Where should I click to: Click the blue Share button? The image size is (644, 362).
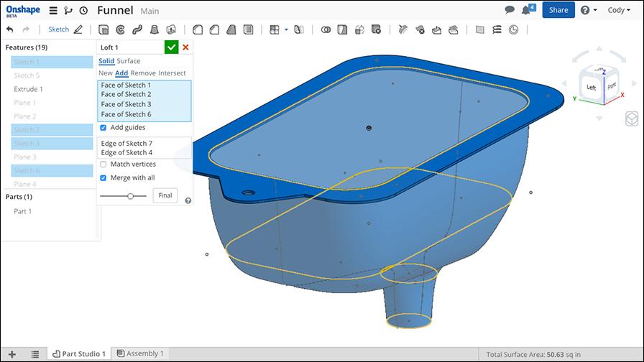coord(558,10)
